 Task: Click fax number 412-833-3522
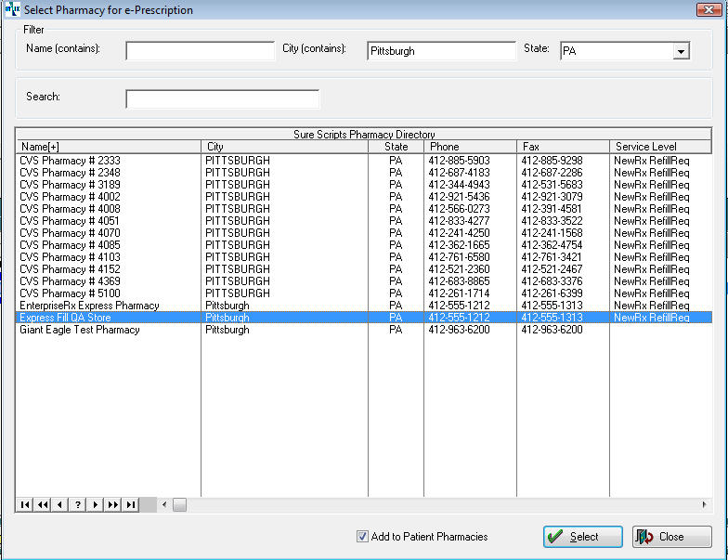tap(552, 221)
